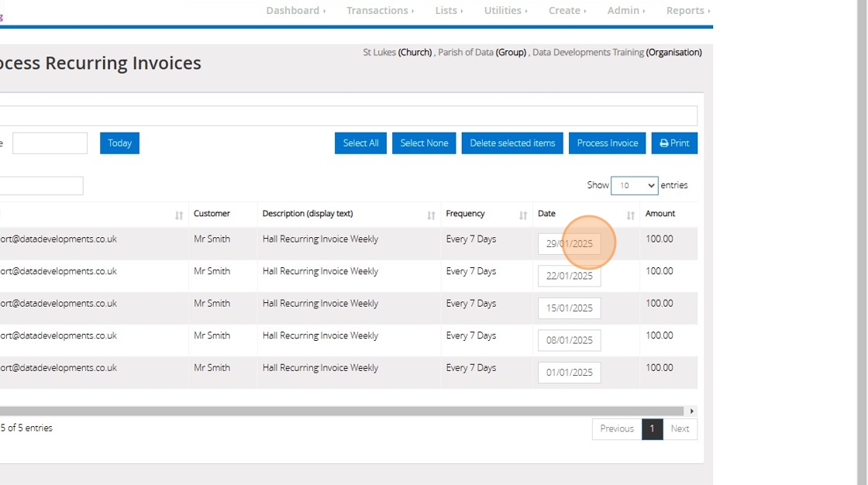Image resolution: width=868 pixels, height=485 pixels.
Task: Click Delete selected items button
Action: click(x=512, y=143)
